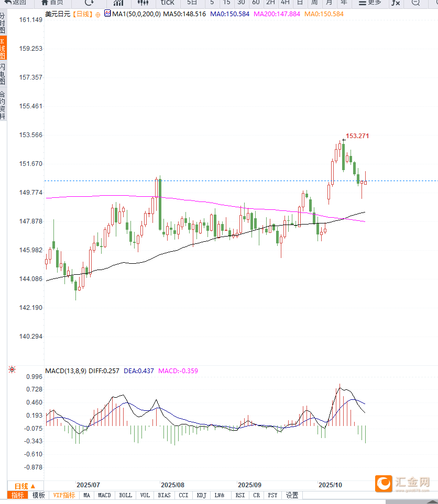Open the 日线 period selector at bottom
Viewport: 438px width, 504px height.
pos(25,486)
